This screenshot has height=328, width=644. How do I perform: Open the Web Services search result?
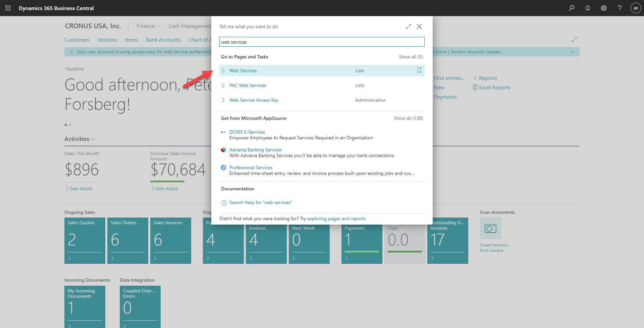(x=243, y=71)
